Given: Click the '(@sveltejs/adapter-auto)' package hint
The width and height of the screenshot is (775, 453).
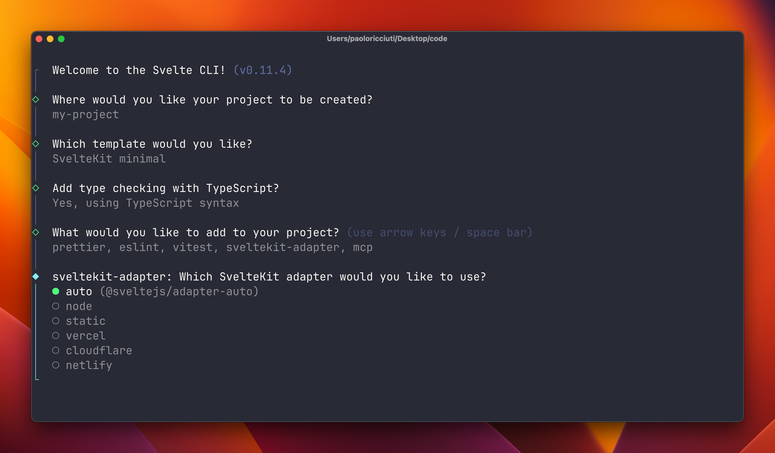Looking at the screenshot, I should click(179, 291).
